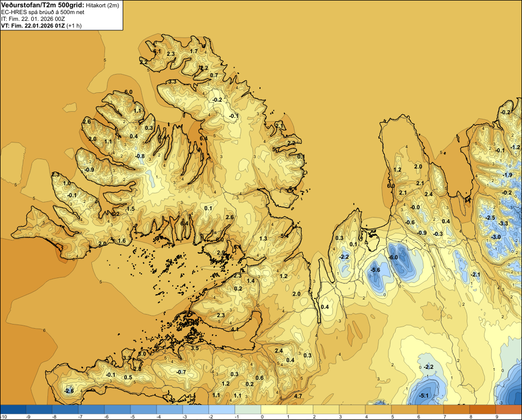Viewport: 522px width, 420px height.
Task: Select the legend swatch right of 9
Action: [x=508, y=410]
